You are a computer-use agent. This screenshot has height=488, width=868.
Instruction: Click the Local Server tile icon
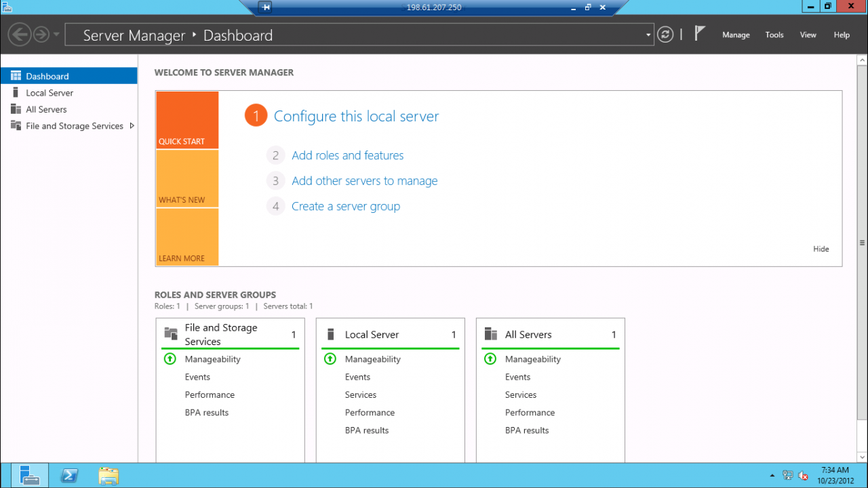[x=331, y=334]
